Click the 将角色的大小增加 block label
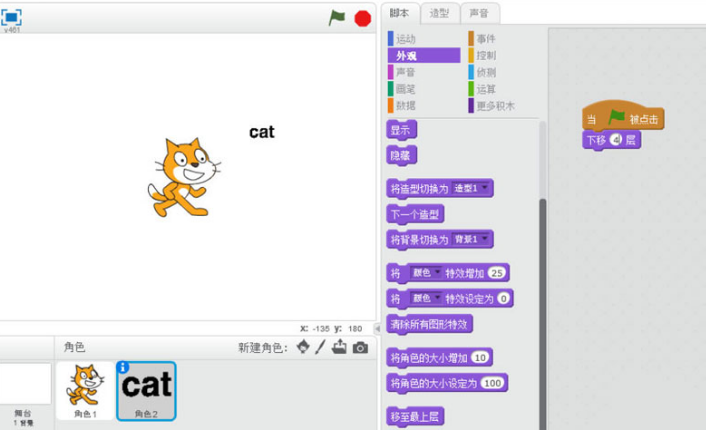Image resolution: width=706 pixels, height=430 pixels. coord(429,358)
